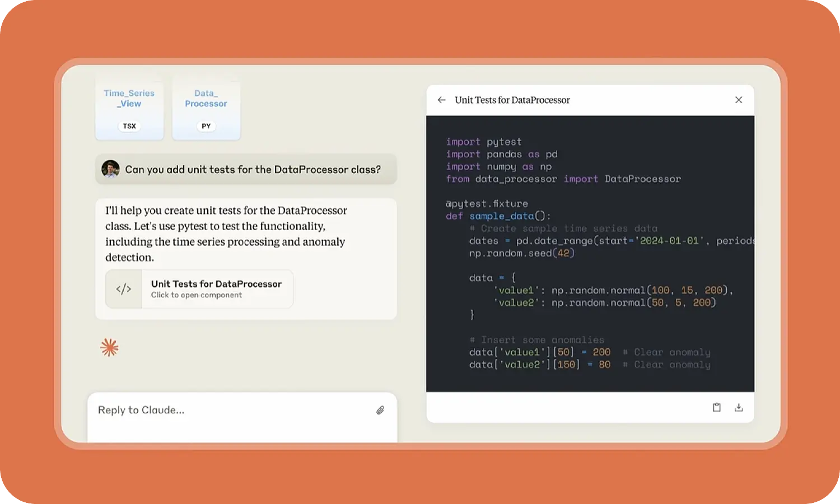
Task: Click the TSX file type badge
Action: pyautogui.click(x=129, y=126)
